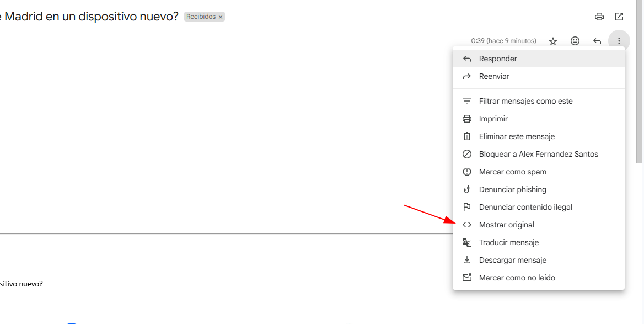This screenshot has height=324, width=644.
Task: Remove the Recibidos label with its x
Action: 221,17
